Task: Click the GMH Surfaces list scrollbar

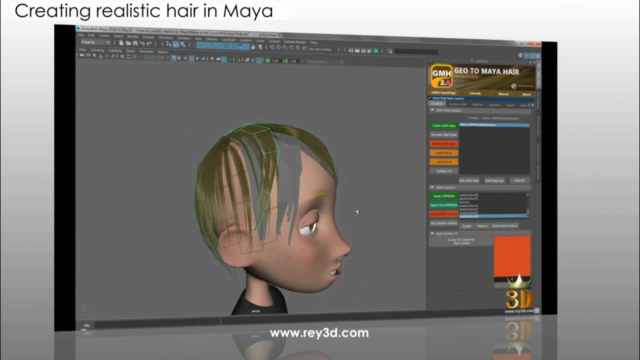Action: tap(528, 205)
